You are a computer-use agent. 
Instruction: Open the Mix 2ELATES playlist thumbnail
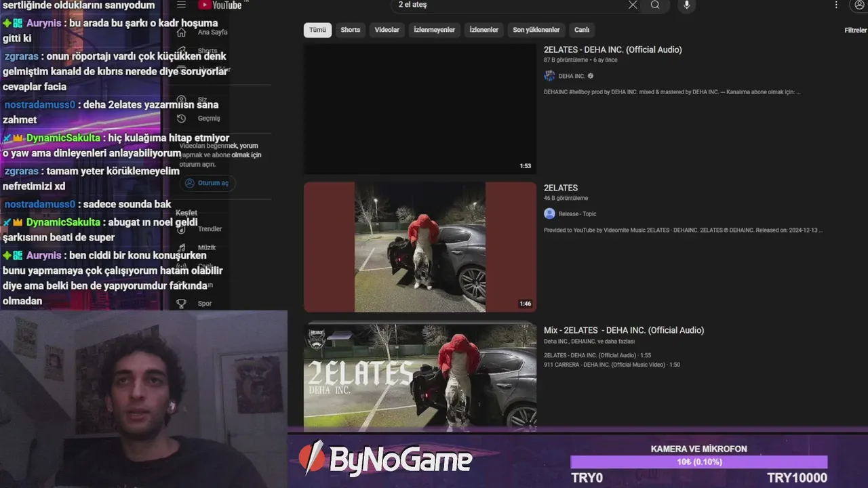pyautogui.click(x=420, y=376)
